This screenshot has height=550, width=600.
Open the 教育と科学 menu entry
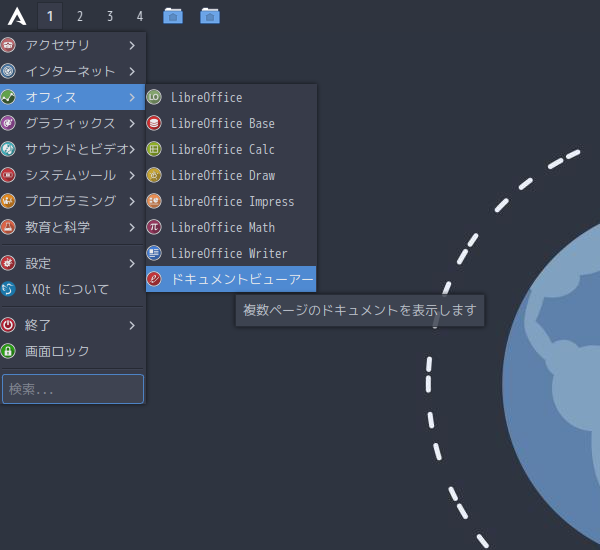(x=72, y=227)
